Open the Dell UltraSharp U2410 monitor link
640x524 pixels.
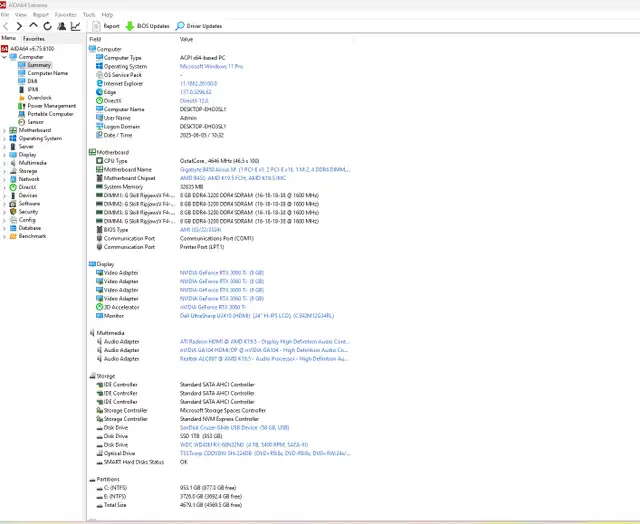[x=257, y=315]
